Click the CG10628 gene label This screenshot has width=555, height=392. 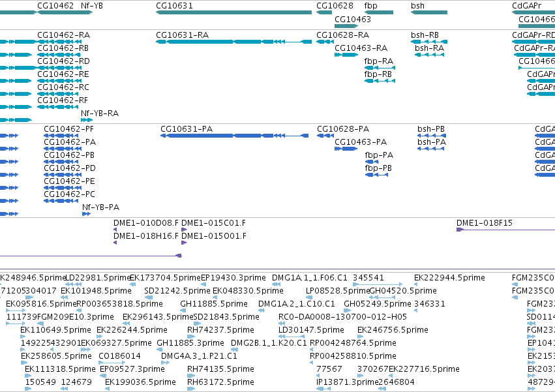click(335, 6)
